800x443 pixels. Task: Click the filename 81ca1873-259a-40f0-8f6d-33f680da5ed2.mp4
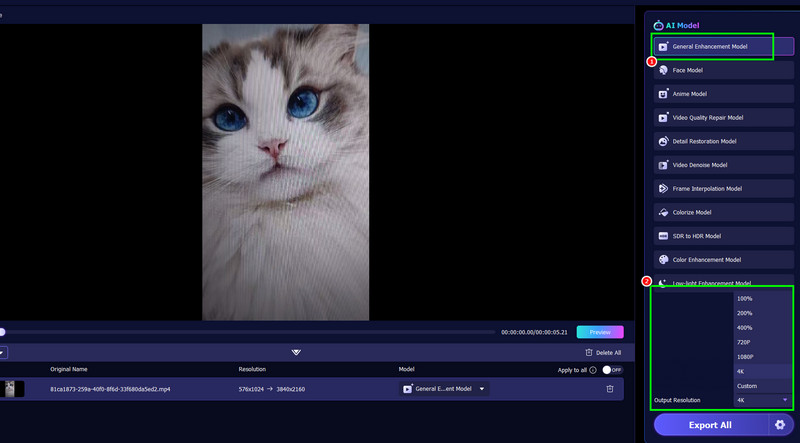(x=110, y=389)
